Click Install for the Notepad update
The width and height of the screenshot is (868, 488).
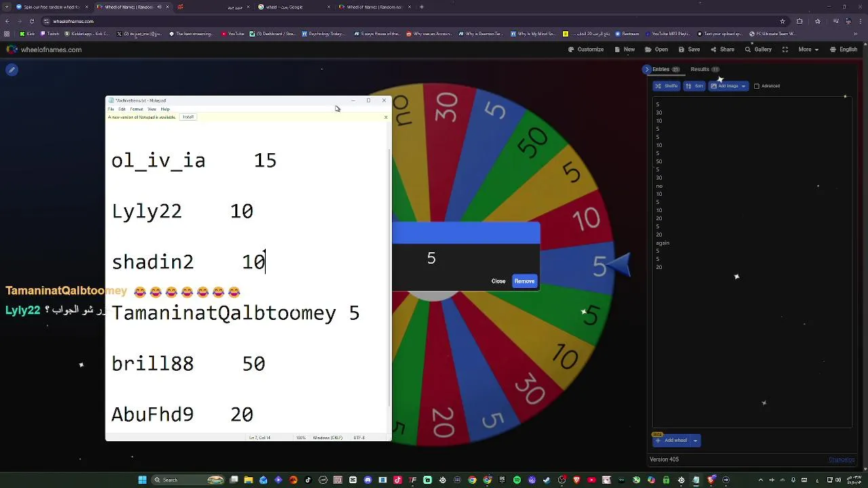188,117
